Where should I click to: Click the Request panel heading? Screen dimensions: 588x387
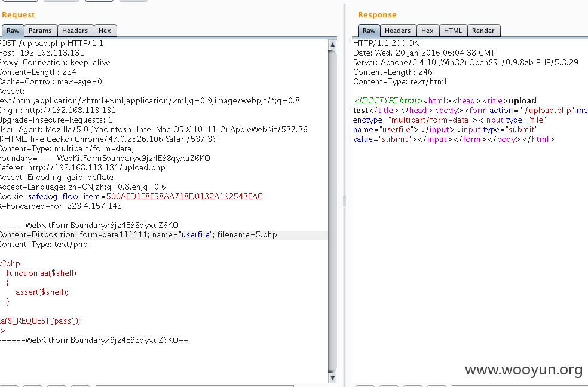[19, 14]
